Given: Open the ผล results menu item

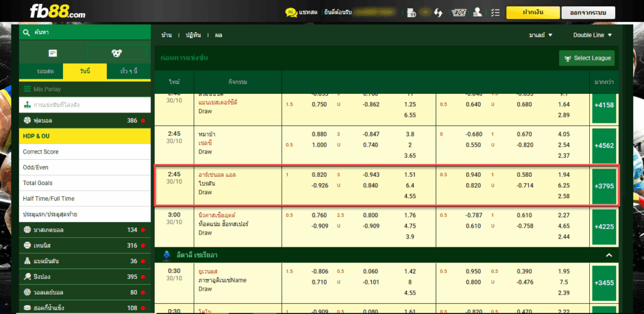Looking at the screenshot, I should pyautogui.click(x=218, y=35).
